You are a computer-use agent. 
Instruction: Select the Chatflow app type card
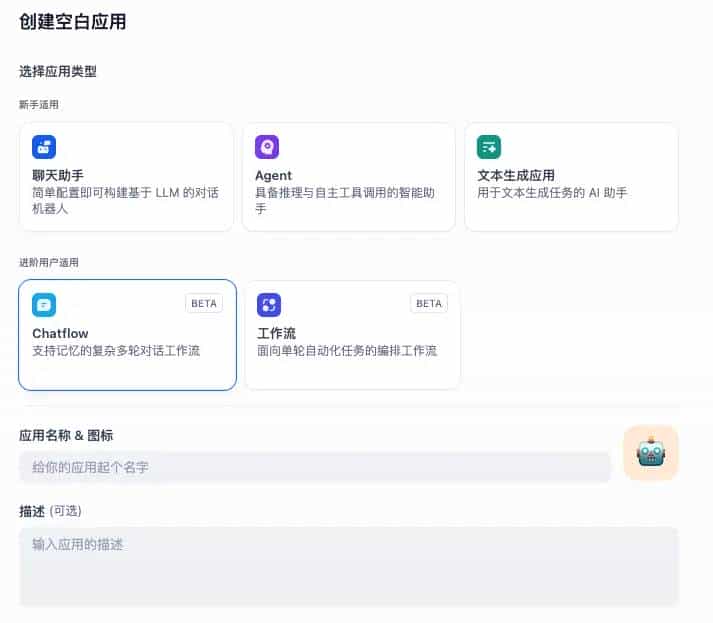coord(127,335)
